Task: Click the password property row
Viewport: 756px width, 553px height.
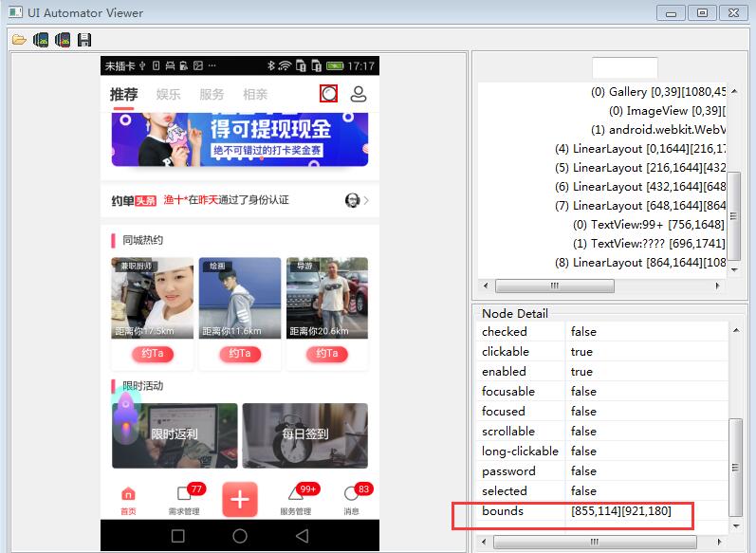Action: 602,471
